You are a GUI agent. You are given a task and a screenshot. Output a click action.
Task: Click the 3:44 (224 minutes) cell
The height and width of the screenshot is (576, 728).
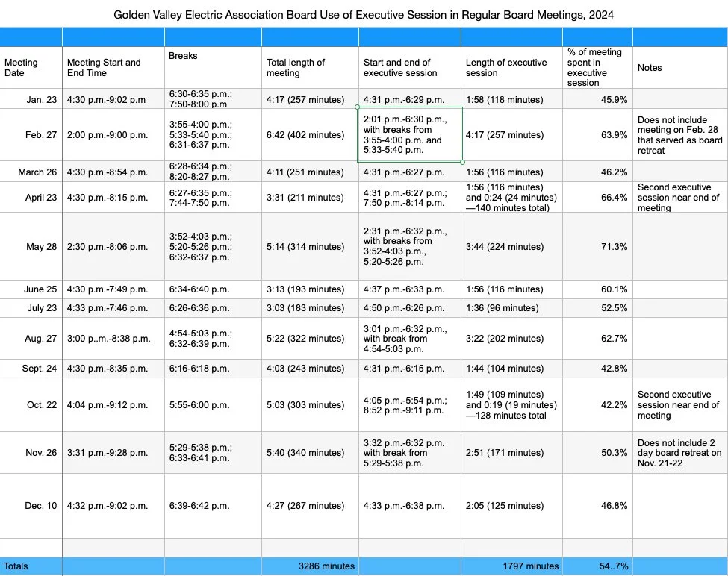click(x=511, y=246)
